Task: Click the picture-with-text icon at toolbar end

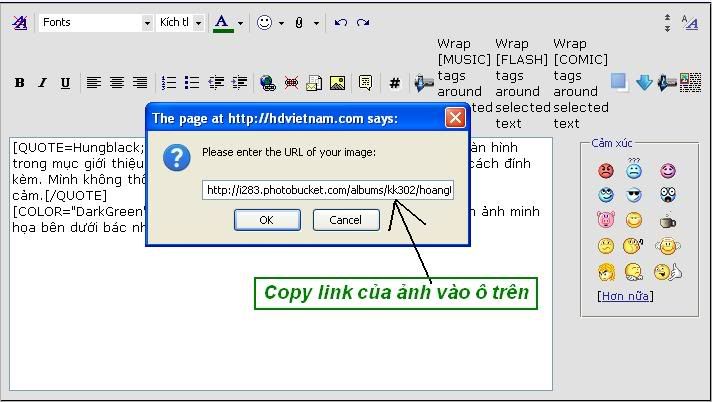Action: [x=690, y=83]
